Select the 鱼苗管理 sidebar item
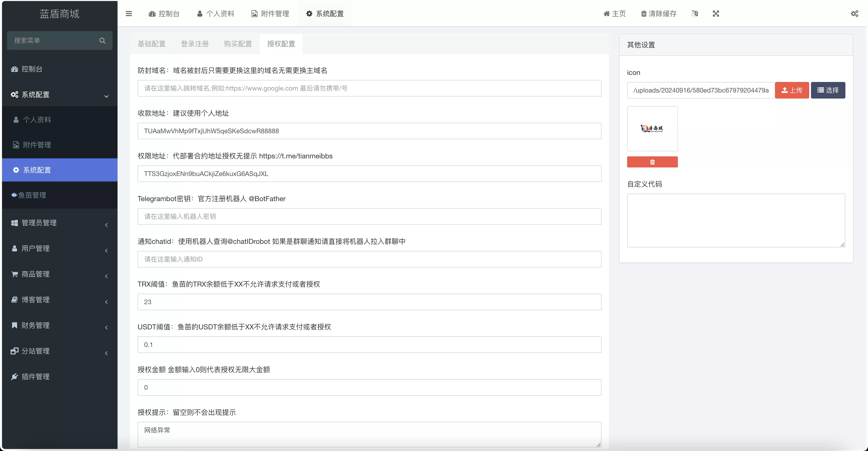 point(32,195)
